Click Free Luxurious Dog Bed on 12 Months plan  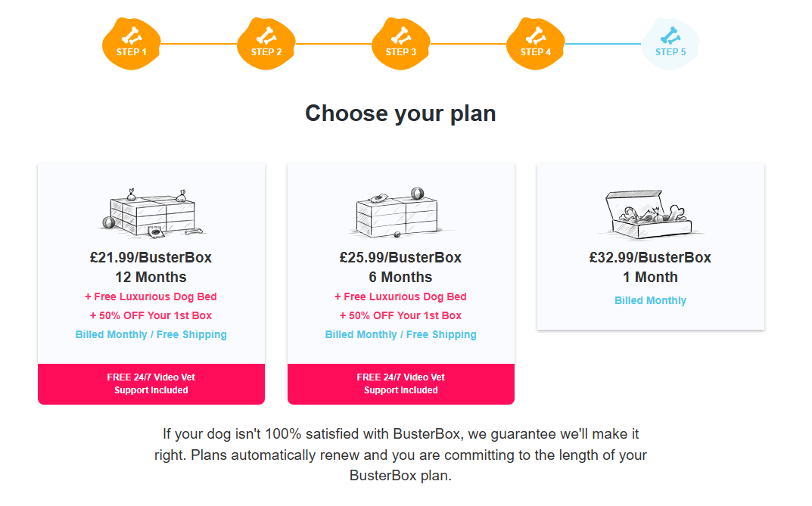[151, 296]
